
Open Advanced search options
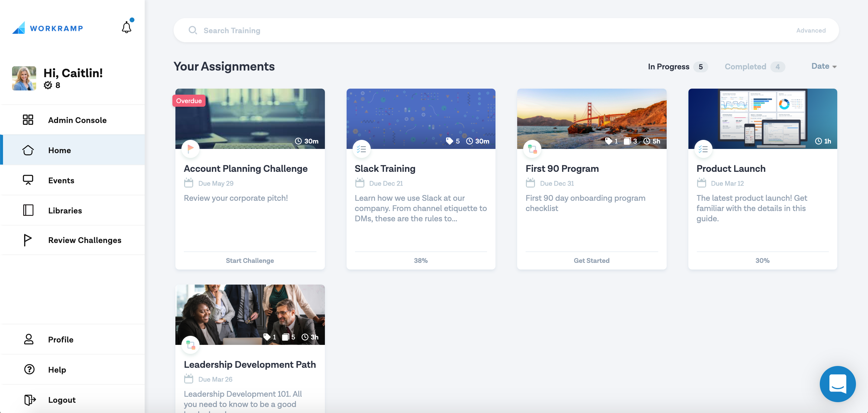coord(811,30)
